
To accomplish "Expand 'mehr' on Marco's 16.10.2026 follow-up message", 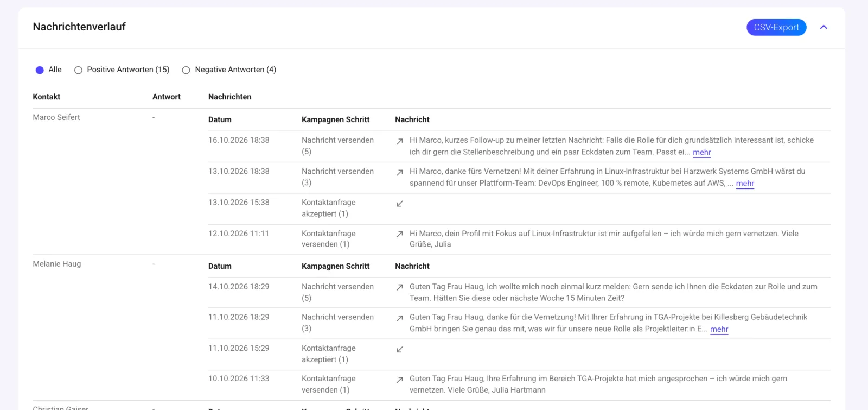I will click(x=702, y=153).
